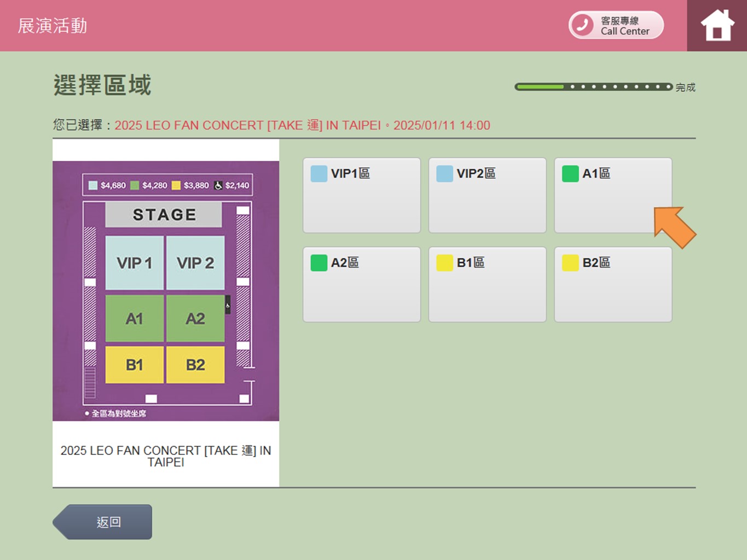
Task: Choose the A2區 seating zone
Action: 361,284
